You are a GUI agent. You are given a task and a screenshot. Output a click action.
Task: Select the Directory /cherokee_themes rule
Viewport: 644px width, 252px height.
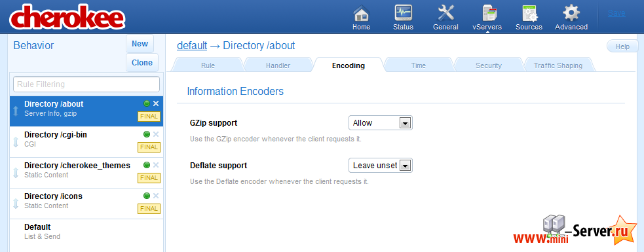[86, 173]
